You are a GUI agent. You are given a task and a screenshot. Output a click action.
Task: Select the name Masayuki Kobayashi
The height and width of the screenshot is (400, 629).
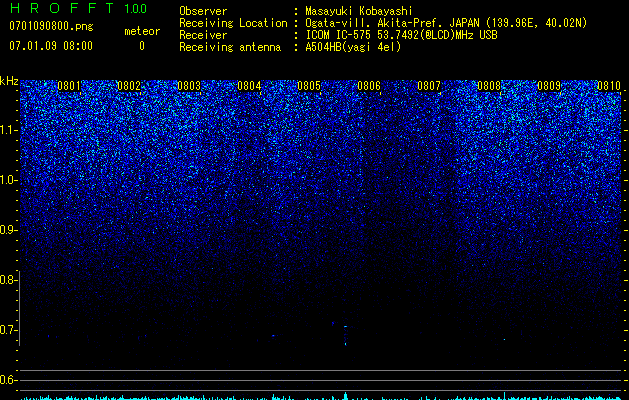359,11
